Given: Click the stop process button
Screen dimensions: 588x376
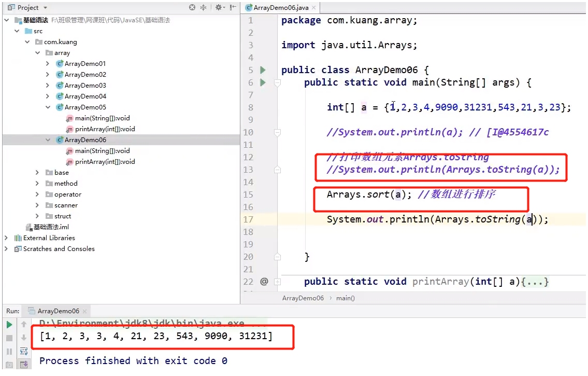Looking at the screenshot, I should coord(9,338).
